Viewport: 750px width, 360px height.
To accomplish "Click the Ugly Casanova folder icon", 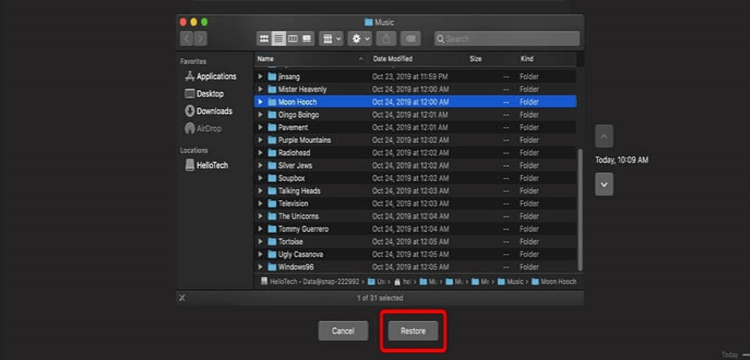I will point(272,254).
